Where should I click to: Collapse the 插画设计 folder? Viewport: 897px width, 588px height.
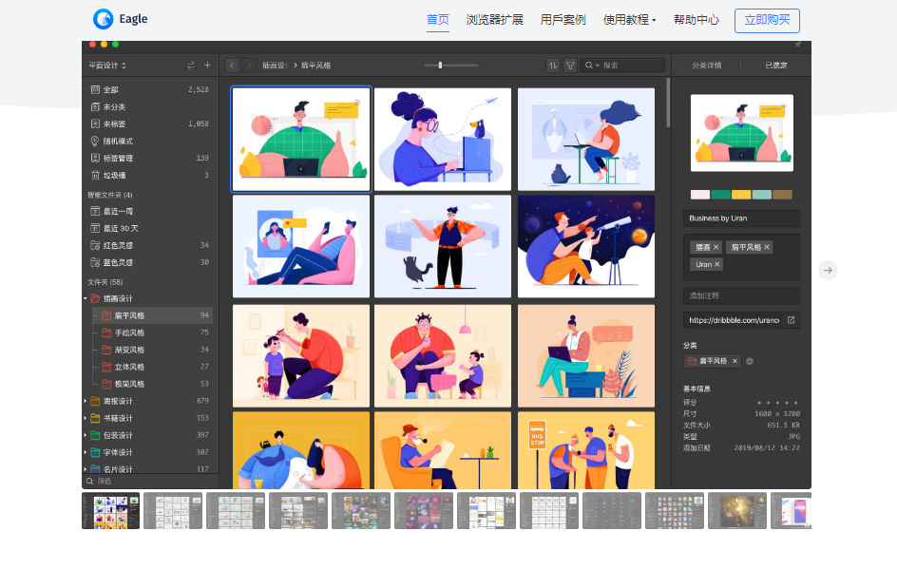87,297
